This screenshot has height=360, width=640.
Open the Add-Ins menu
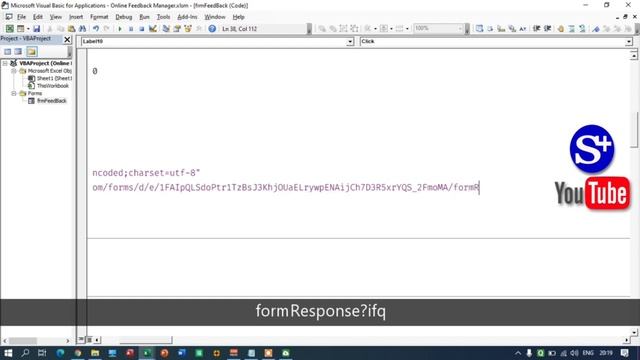pos(187,17)
